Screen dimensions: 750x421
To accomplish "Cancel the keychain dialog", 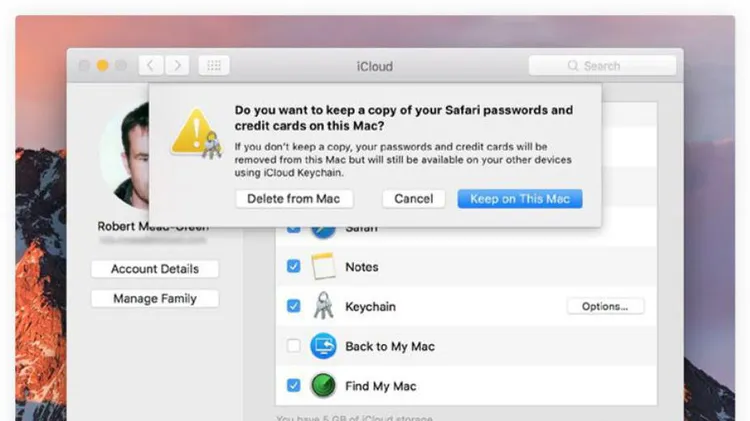I will [x=414, y=199].
